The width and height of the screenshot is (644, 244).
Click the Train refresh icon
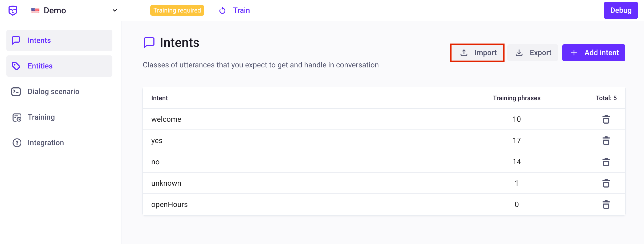click(222, 10)
